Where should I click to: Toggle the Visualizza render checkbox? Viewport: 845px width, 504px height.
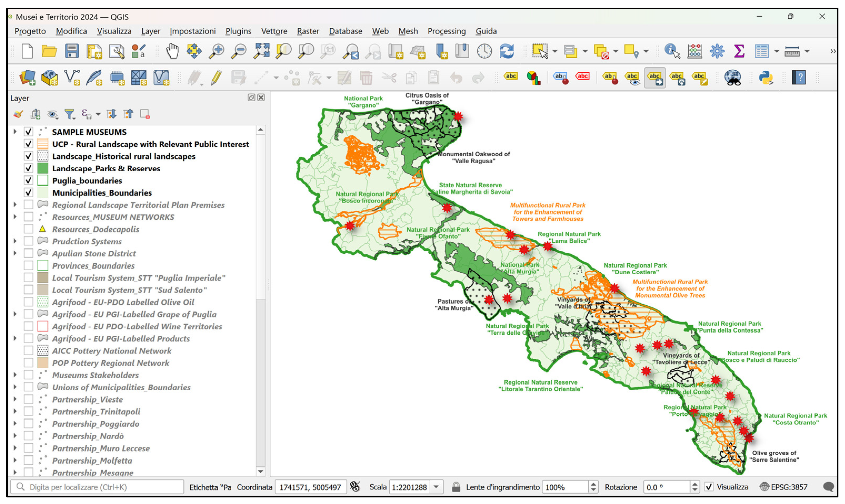click(x=709, y=487)
